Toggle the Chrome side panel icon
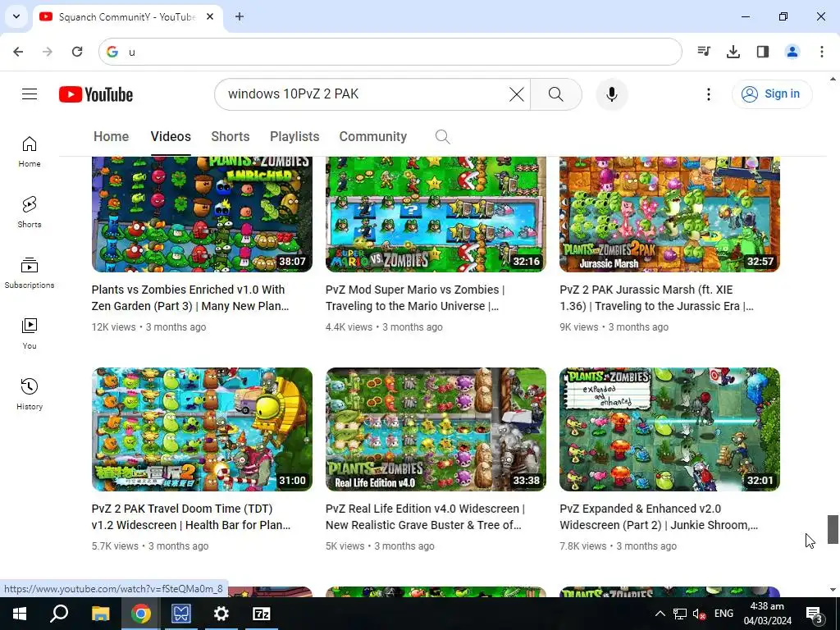The image size is (840, 630). coord(763,52)
